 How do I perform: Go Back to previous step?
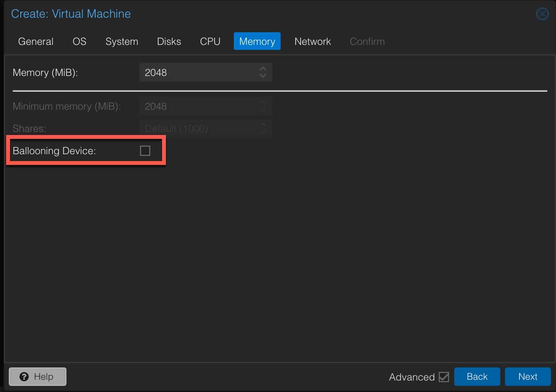pyautogui.click(x=477, y=377)
